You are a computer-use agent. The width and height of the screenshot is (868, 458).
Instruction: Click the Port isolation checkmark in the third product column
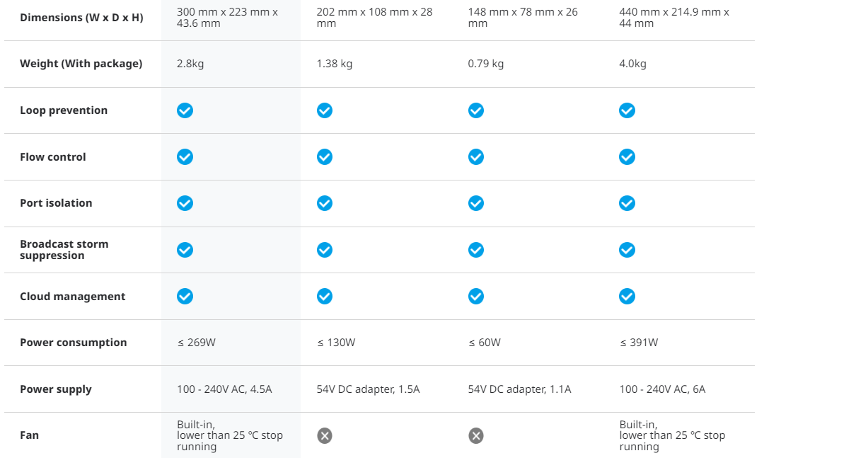coord(476,203)
